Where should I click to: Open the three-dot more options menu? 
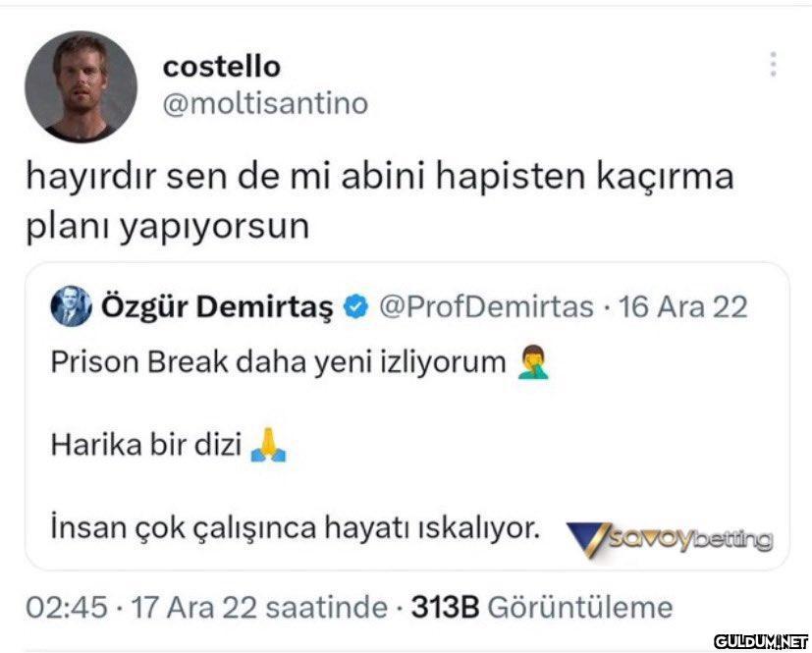[774, 65]
